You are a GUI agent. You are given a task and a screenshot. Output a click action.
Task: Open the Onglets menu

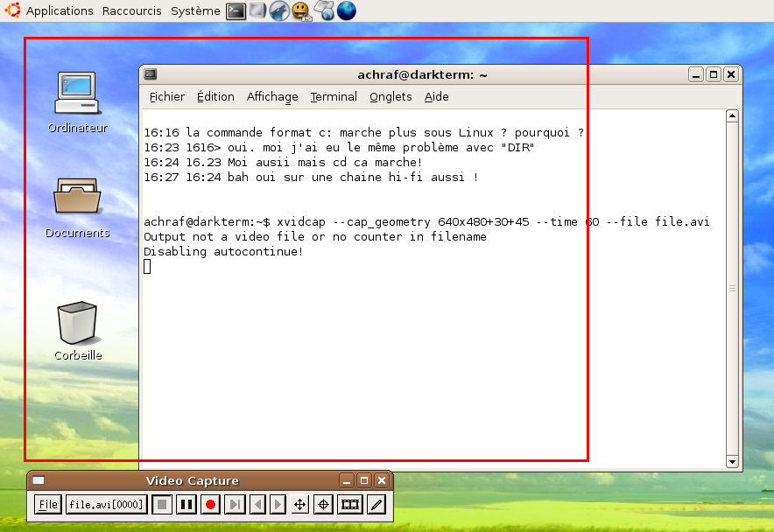[391, 97]
